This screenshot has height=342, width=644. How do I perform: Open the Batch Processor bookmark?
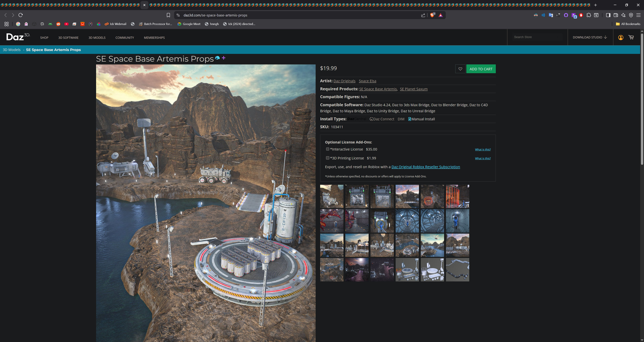click(x=155, y=24)
